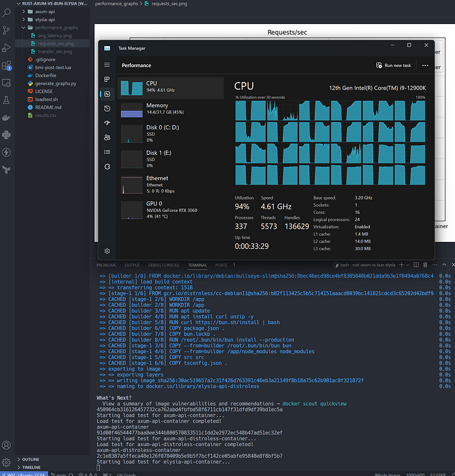
Task: Open Task Manager Services puzzle icon
Action: click(107, 166)
